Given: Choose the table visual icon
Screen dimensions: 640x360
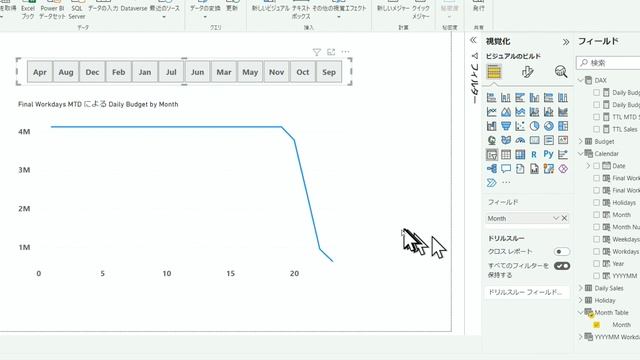Looking at the screenshot, I should tap(506, 155).
